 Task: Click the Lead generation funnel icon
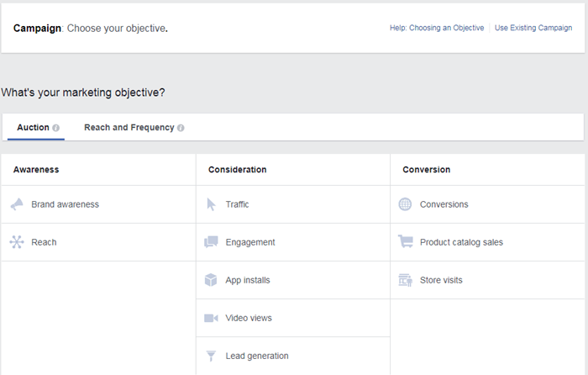(212, 356)
